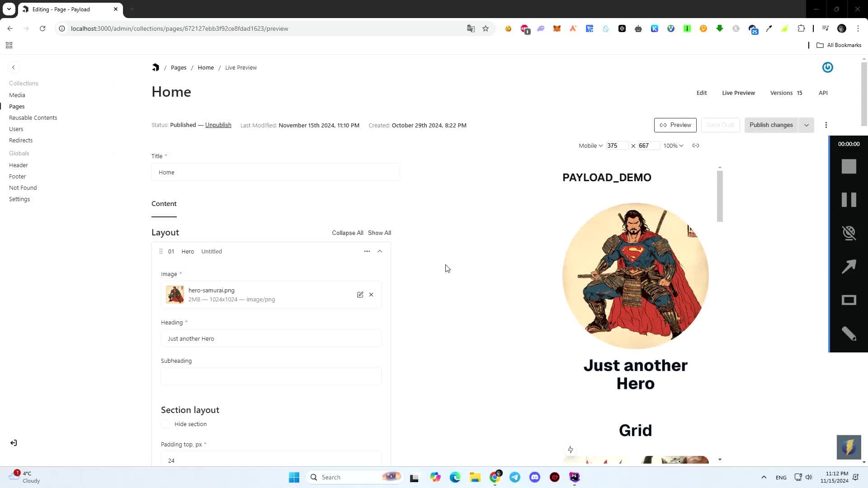Open the Mobile breakpoint dropdown
868x488 pixels.
(x=591, y=145)
